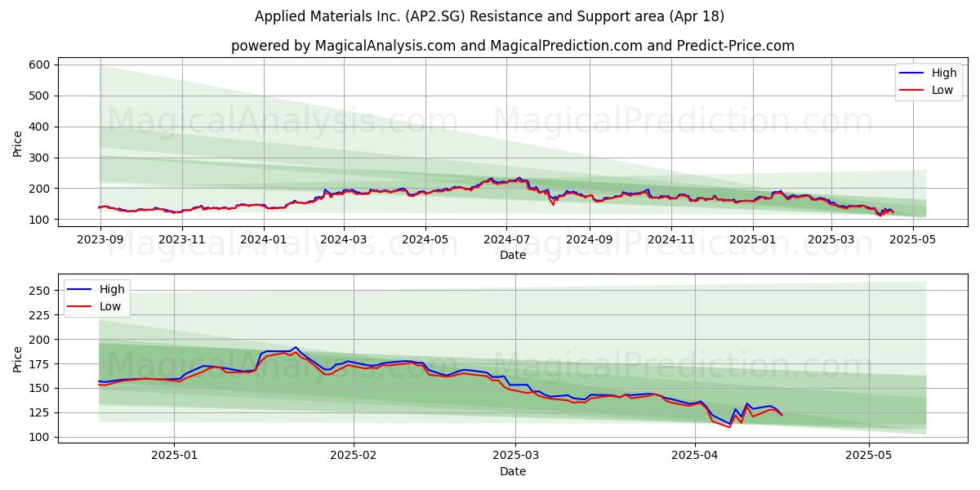Click the '2024-07' date tick label
The image size is (980, 490).
pyautogui.click(x=507, y=240)
